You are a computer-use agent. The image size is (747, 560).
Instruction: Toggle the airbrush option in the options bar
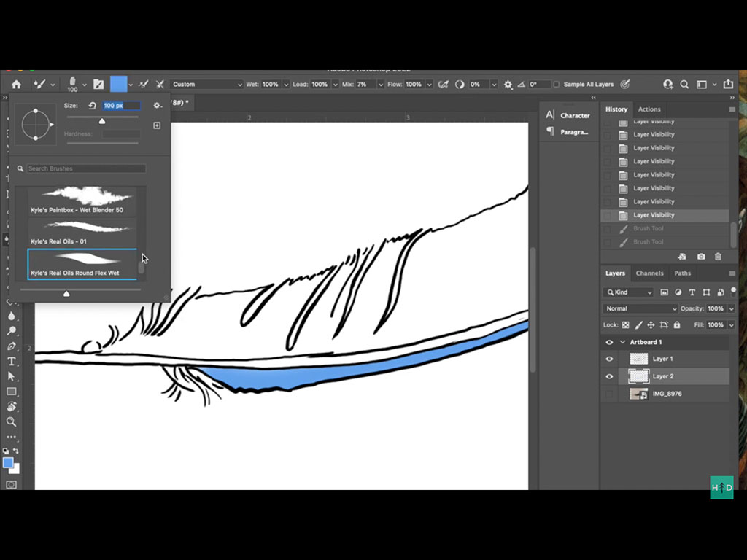pos(443,84)
